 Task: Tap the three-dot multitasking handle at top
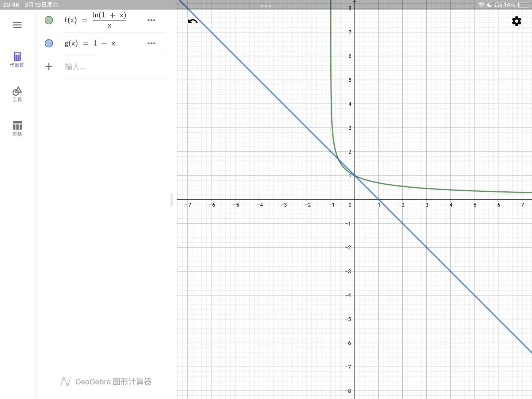coord(266,6)
